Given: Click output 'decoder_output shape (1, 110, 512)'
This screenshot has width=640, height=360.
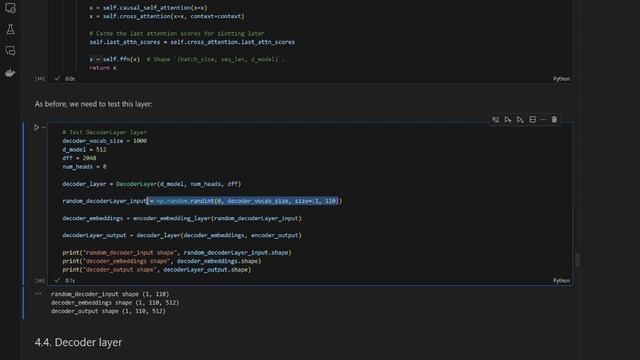Looking at the screenshot, I should coord(108,311).
